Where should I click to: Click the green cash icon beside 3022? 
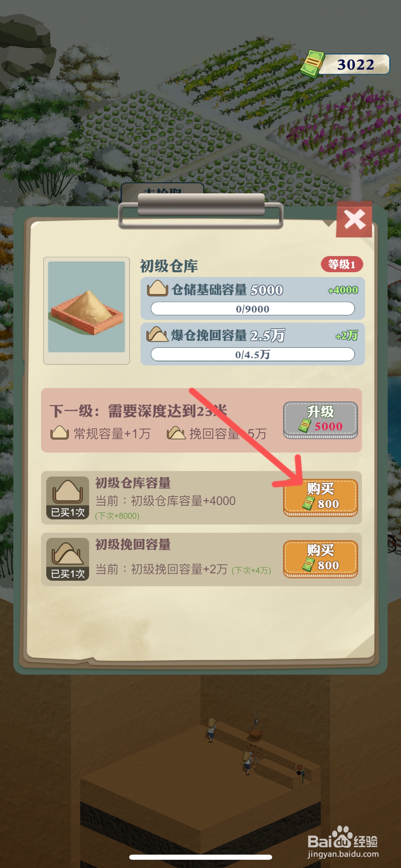coord(313,63)
